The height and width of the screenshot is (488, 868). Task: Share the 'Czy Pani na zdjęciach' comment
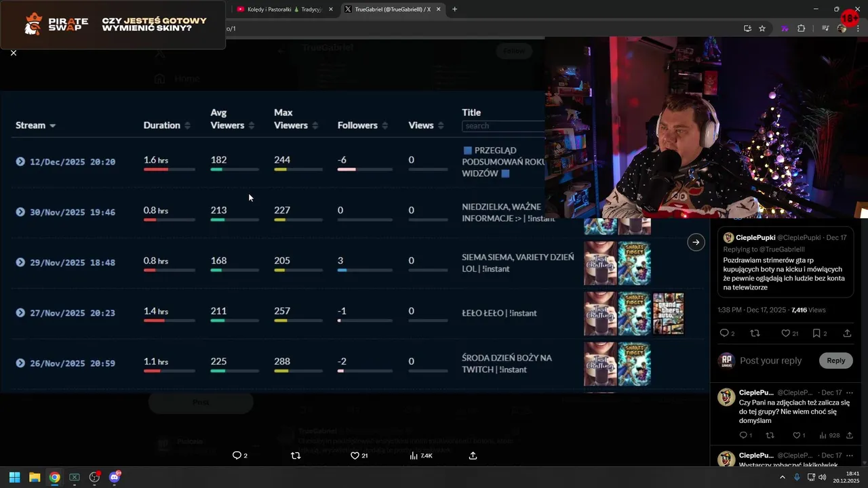[849, 435]
